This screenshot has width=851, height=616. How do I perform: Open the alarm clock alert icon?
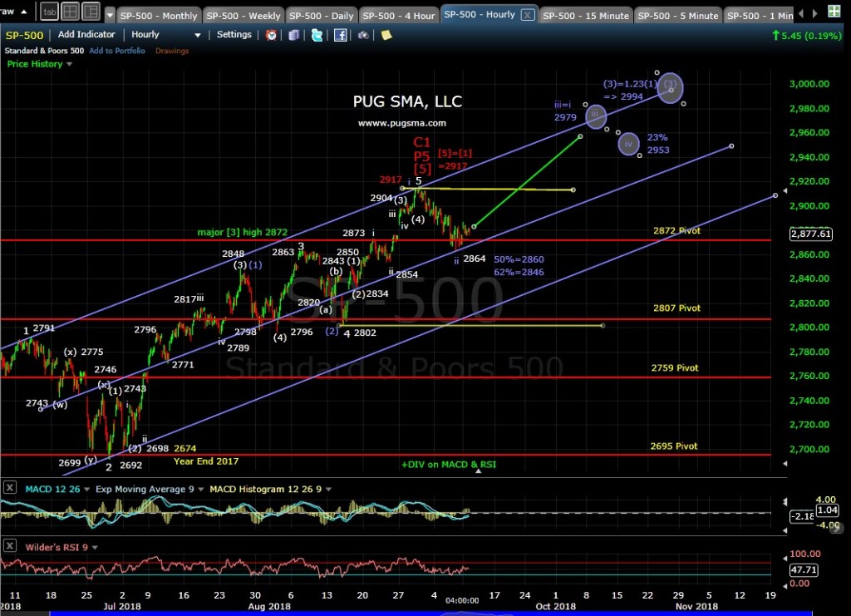click(271, 35)
